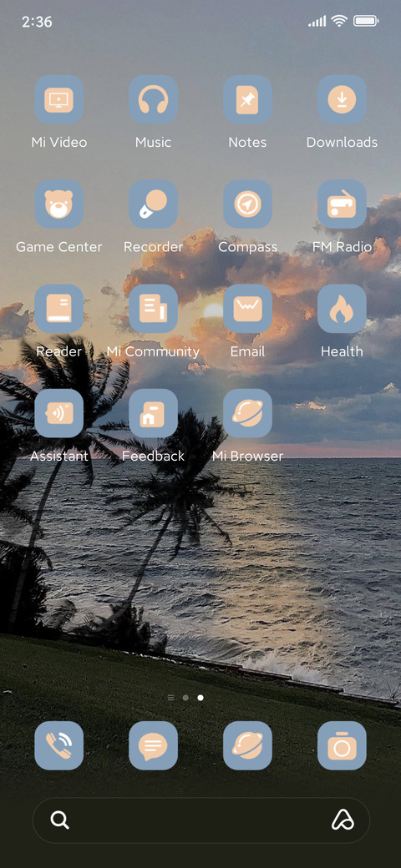Tap the lines page indicator for feed

170,698
